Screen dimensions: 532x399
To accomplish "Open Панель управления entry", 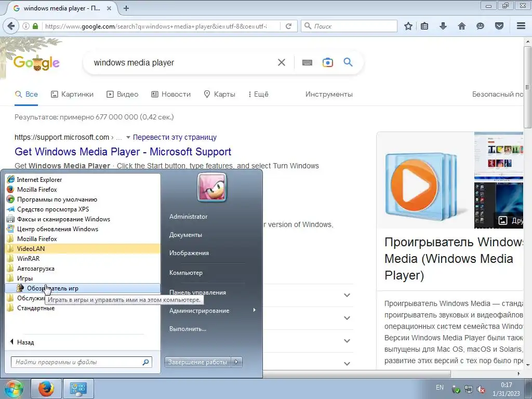I will coord(197,292).
